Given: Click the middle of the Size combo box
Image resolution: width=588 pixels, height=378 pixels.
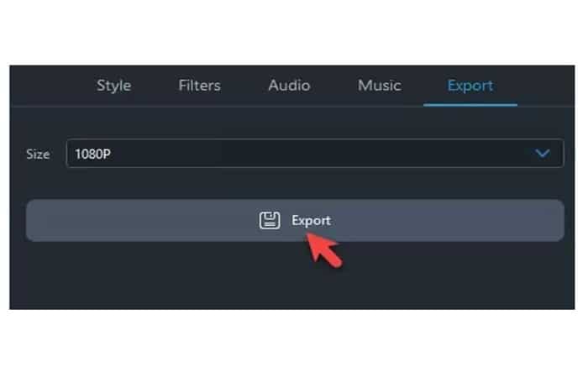Looking at the screenshot, I should pos(315,154).
